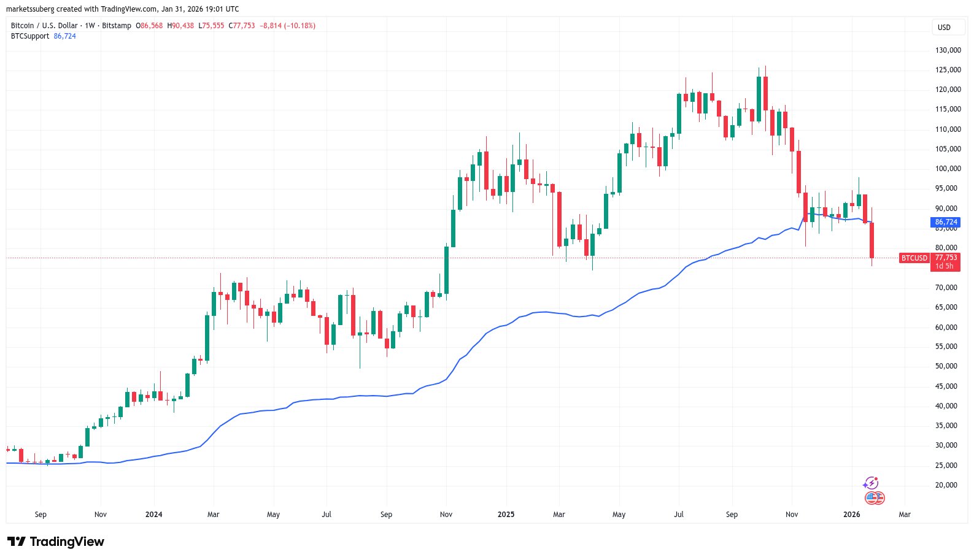This screenshot has height=560, width=974.
Task: Click the 2024 label on time axis
Action: [x=153, y=515]
